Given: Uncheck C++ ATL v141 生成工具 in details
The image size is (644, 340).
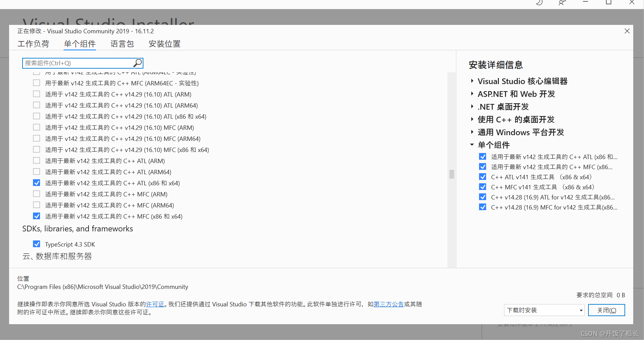Looking at the screenshot, I should (482, 177).
